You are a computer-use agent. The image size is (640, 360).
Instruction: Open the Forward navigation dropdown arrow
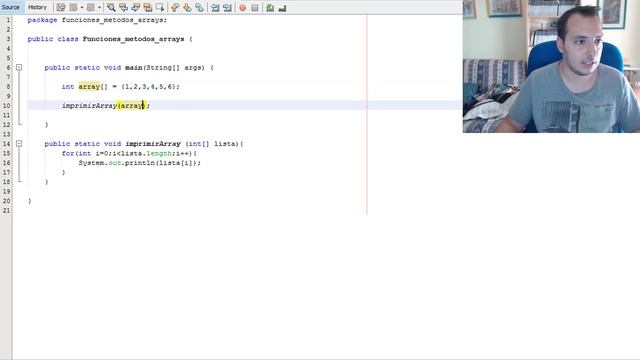tap(99, 7)
